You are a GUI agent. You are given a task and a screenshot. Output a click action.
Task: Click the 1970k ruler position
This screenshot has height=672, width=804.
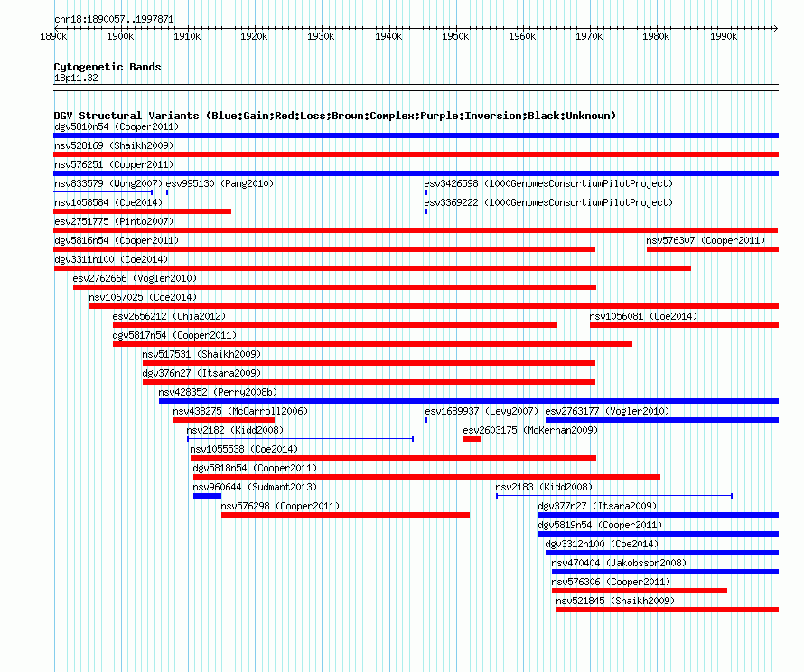pos(589,36)
